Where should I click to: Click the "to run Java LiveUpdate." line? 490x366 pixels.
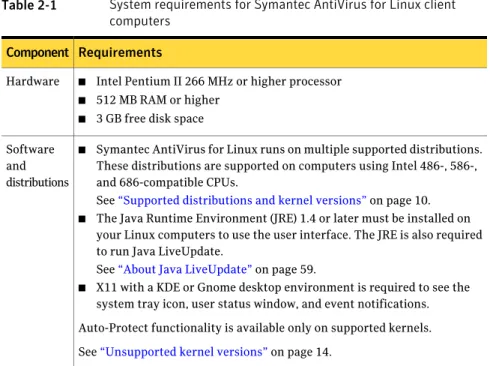[x=160, y=252]
